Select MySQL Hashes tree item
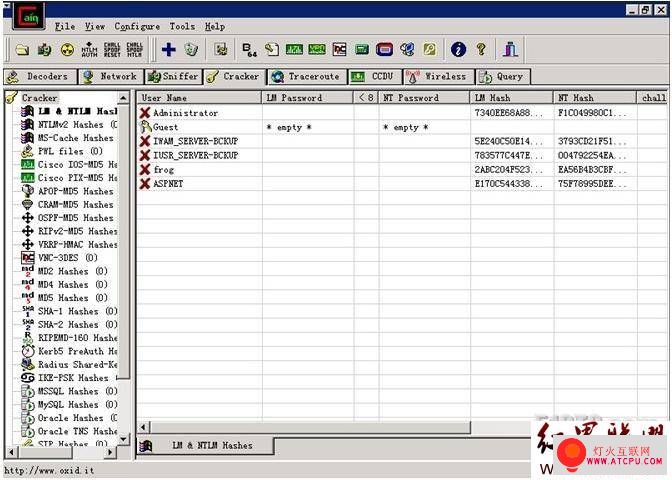Screen dimensions: 672x480 click(69, 405)
